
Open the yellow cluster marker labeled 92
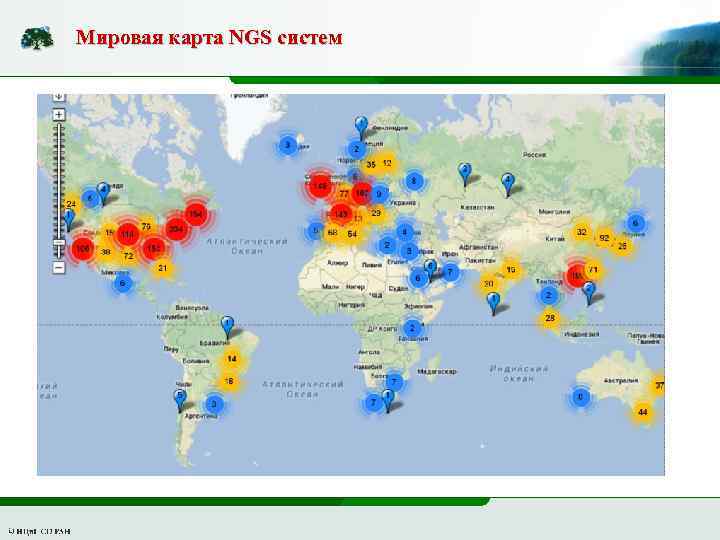604,238
